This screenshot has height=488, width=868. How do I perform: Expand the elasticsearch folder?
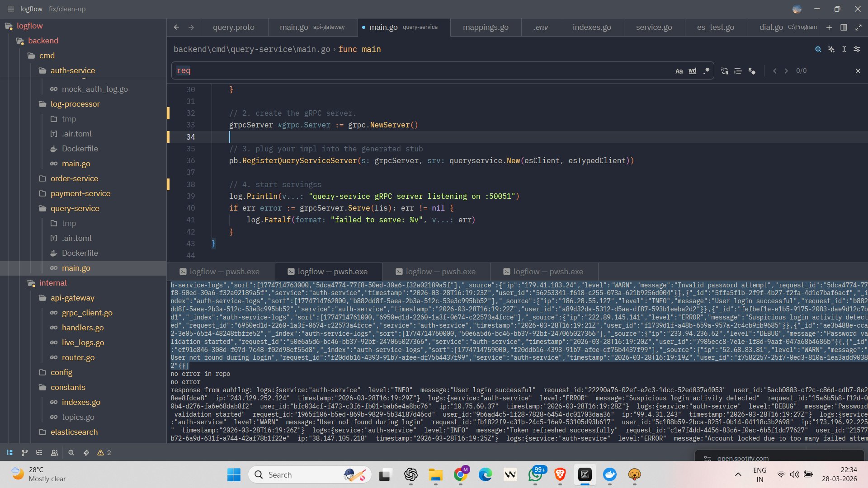tap(74, 432)
